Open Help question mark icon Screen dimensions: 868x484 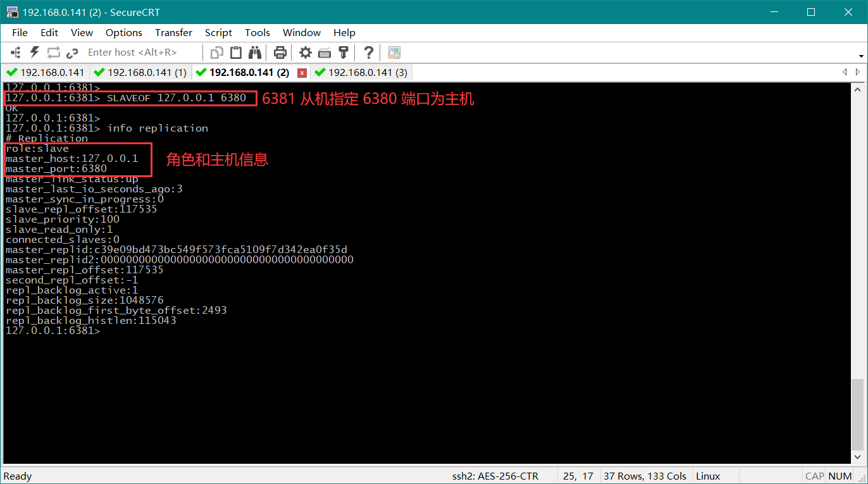coord(369,53)
